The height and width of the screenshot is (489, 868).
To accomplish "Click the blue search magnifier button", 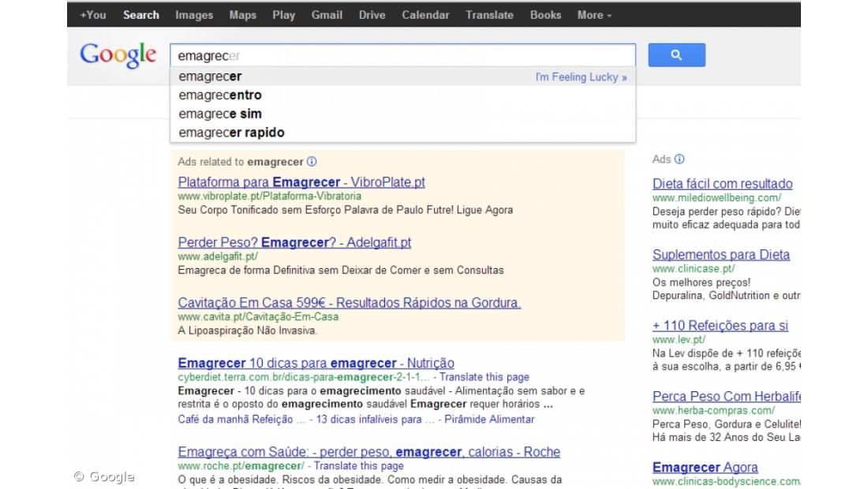I will pos(675,54).
